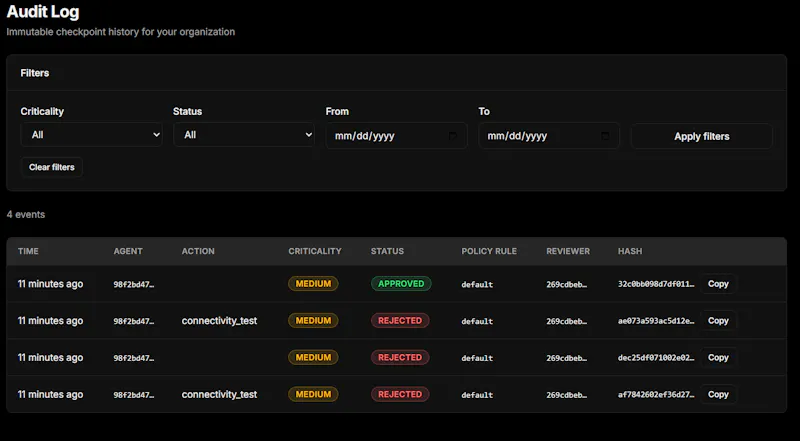Click reviewer ID in the APPROVED row

coord(567,284)
